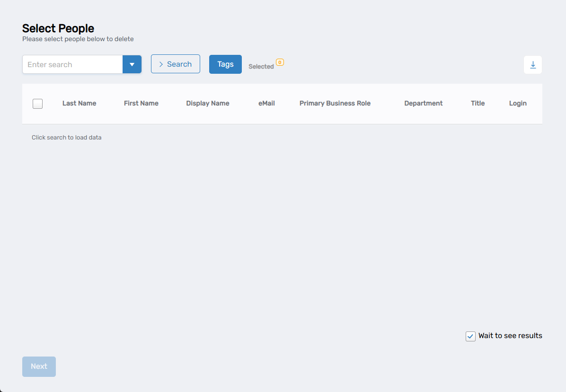Click the Department column header
This screenshot has height=392, width=566.
click(x=424, y=104)
